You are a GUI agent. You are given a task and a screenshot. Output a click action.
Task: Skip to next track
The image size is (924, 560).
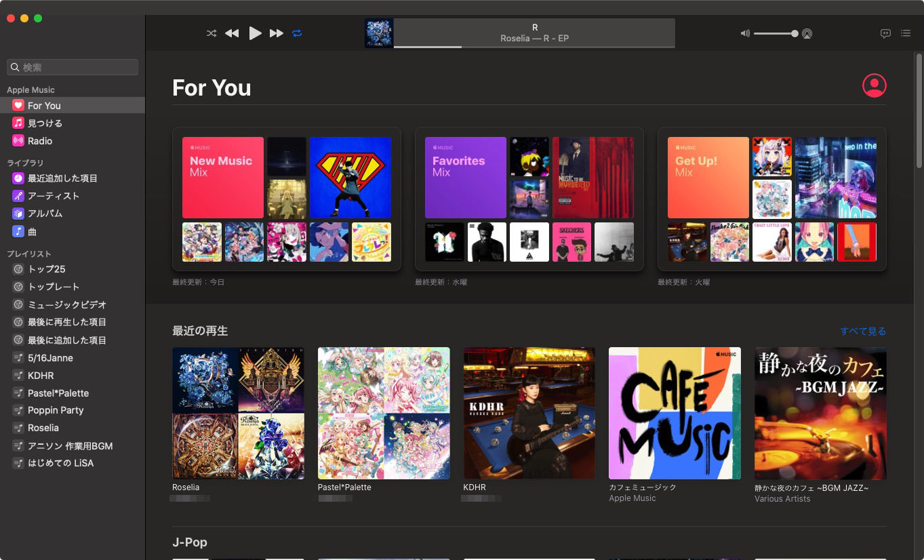click(x=277, y=33)
